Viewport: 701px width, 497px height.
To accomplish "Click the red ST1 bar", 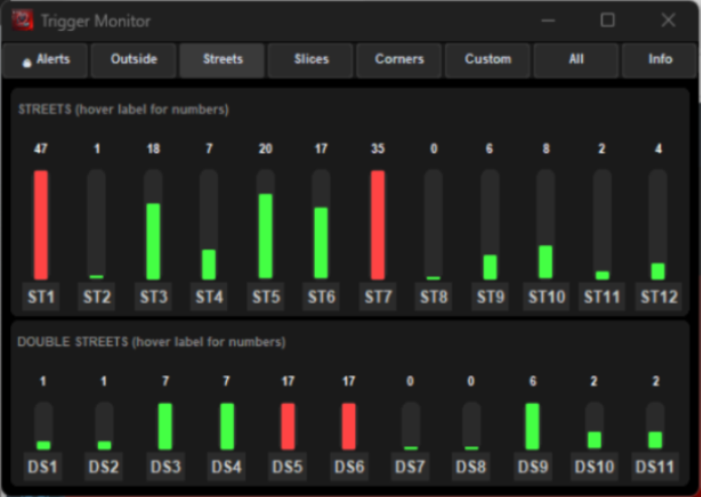I will click(x=41, y=225).
